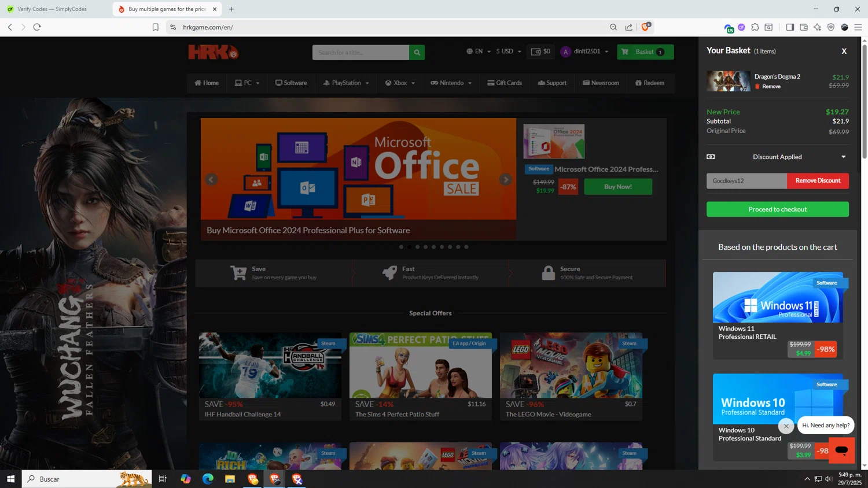Click the Remove Discount button

[x=818, y=181]
